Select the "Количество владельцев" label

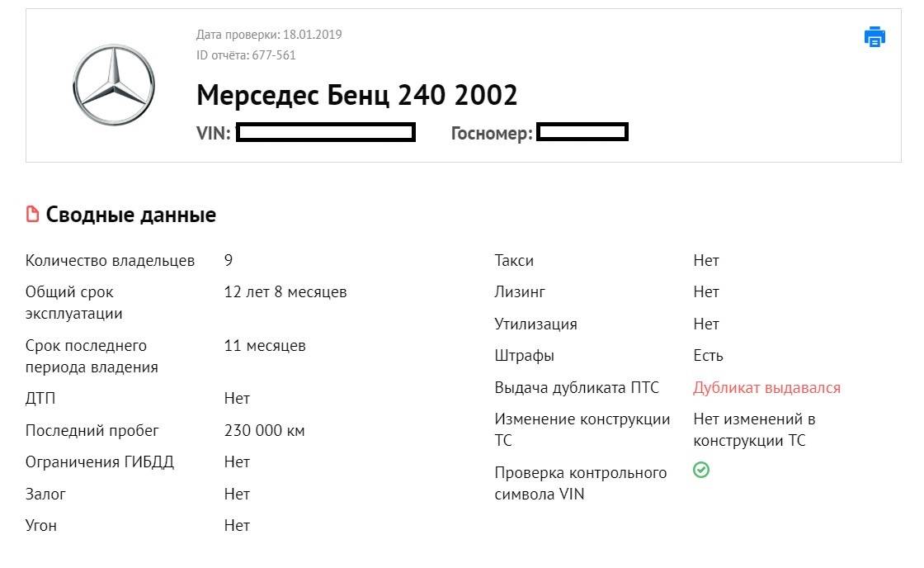click(x=110, y=261)
